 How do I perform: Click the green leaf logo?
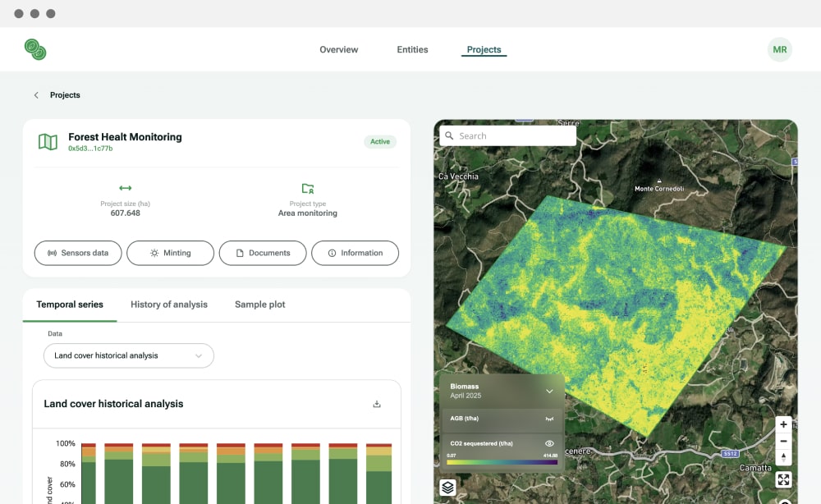click(35, 49)
